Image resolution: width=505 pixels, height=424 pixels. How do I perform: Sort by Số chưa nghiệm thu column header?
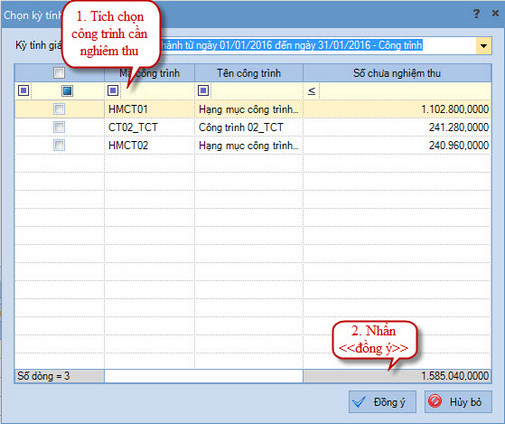pos(397,73)
